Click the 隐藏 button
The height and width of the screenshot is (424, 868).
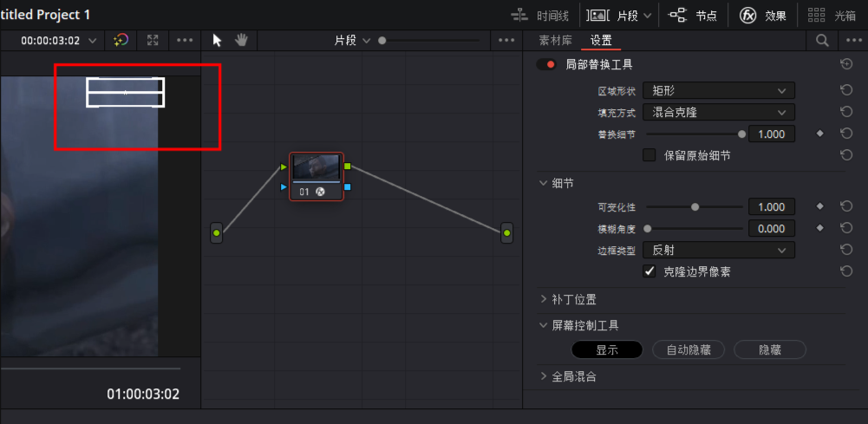coord(769,349)
